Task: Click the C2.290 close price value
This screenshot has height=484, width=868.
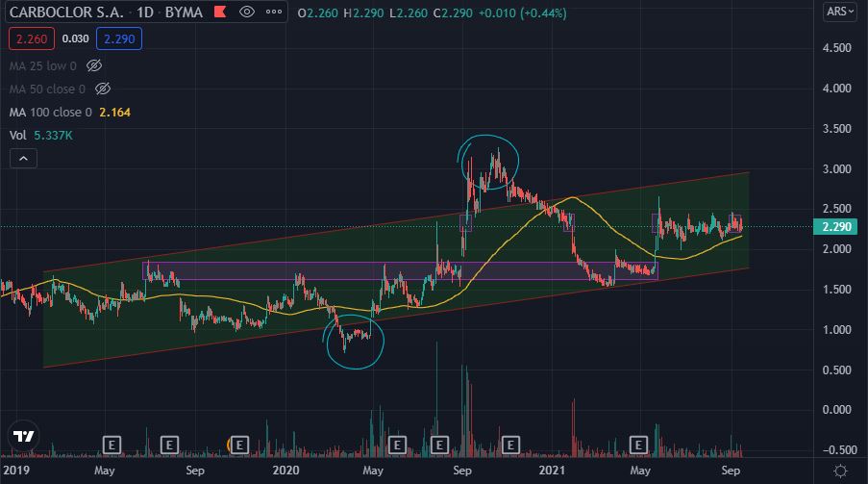Action: 453,13
